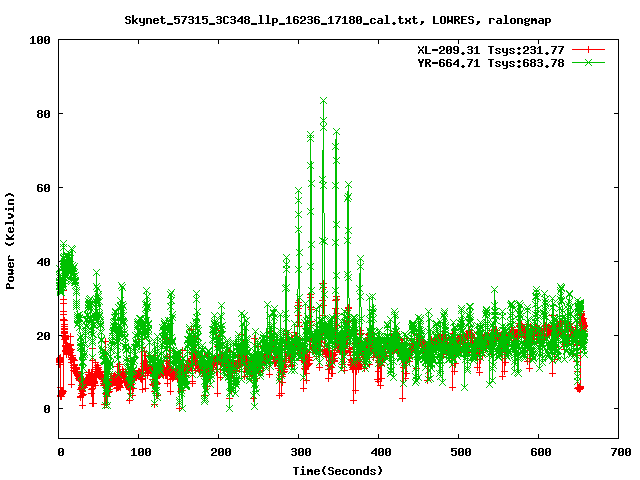Click the 'Power (Kelvin)' y-axis label

coord(10,241)
